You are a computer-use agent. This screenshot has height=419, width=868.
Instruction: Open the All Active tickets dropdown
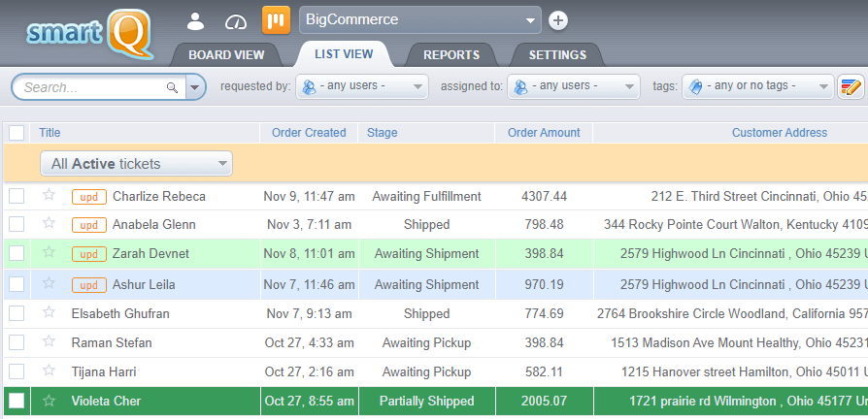[x=136, y=164]
